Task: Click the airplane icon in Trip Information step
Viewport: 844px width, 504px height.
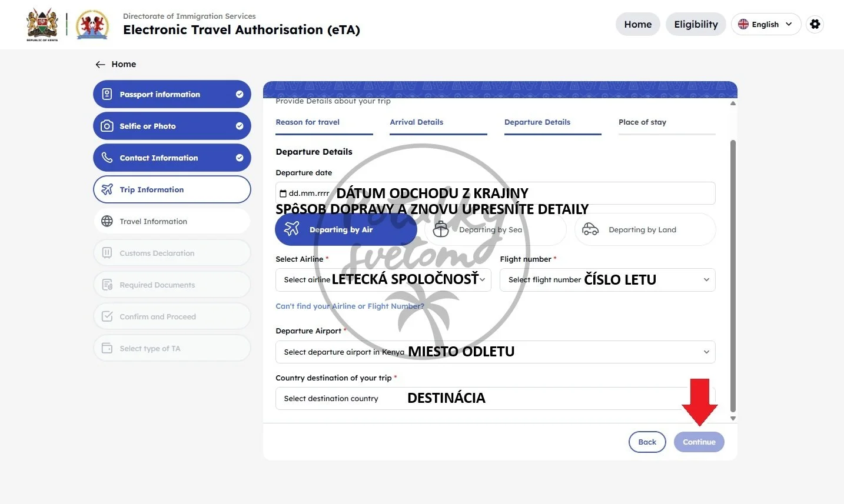Action: coord(107,189)
